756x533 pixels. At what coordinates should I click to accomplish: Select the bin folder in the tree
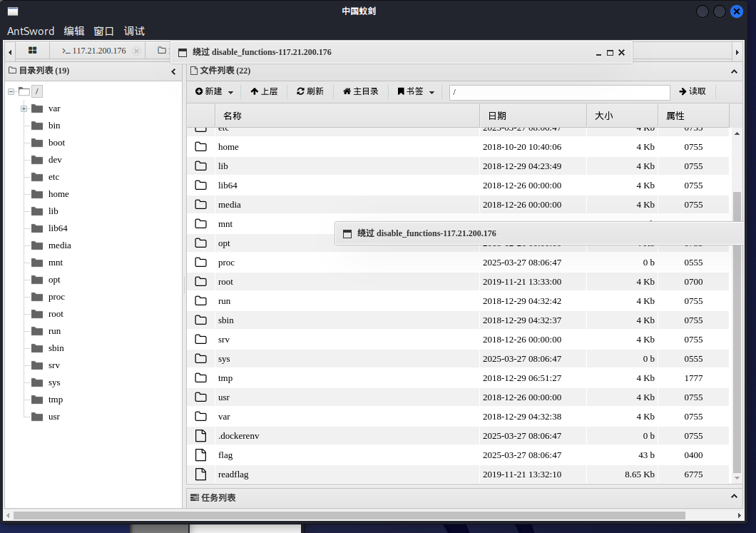click(x=54, y=126)
